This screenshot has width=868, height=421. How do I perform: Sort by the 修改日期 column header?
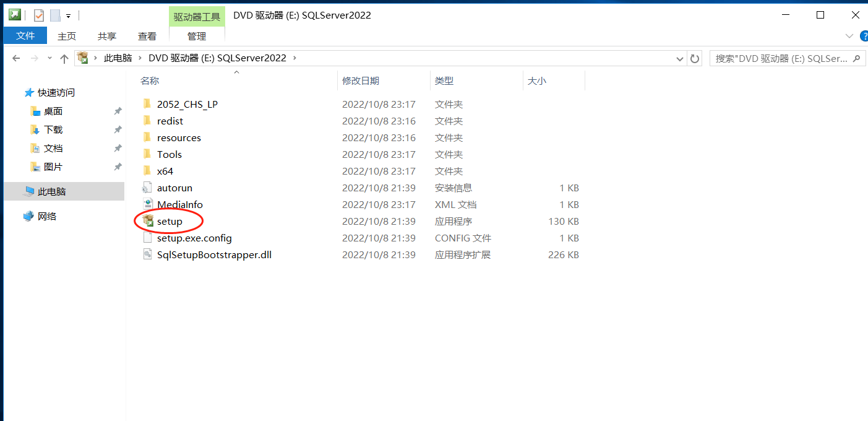(361, 80)
